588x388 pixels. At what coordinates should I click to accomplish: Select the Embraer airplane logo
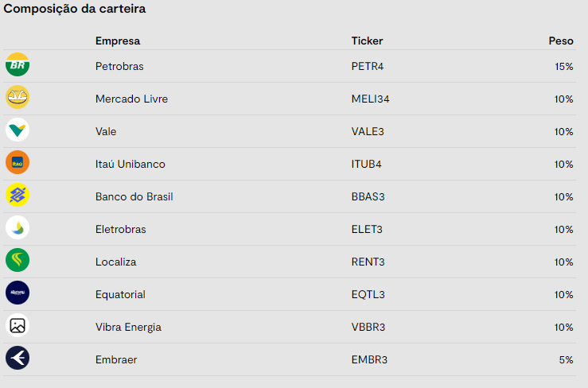pyautogui.click(x=18, y=358)
